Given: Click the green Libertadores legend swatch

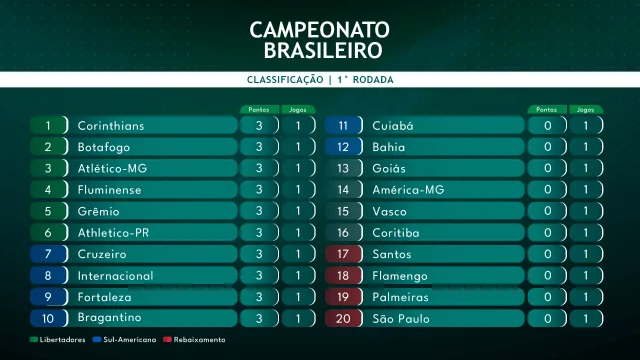Looking at the screenshot, I should coord(33,340).
